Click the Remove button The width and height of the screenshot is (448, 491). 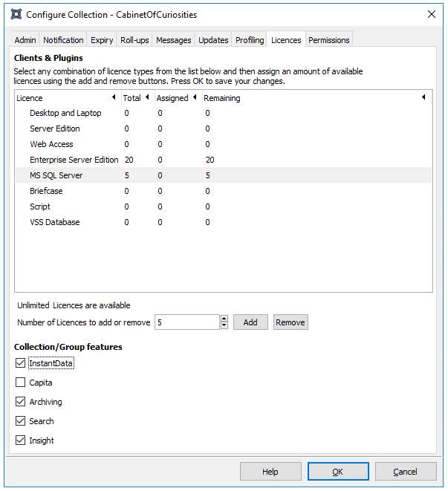click(x=290, y=322)
